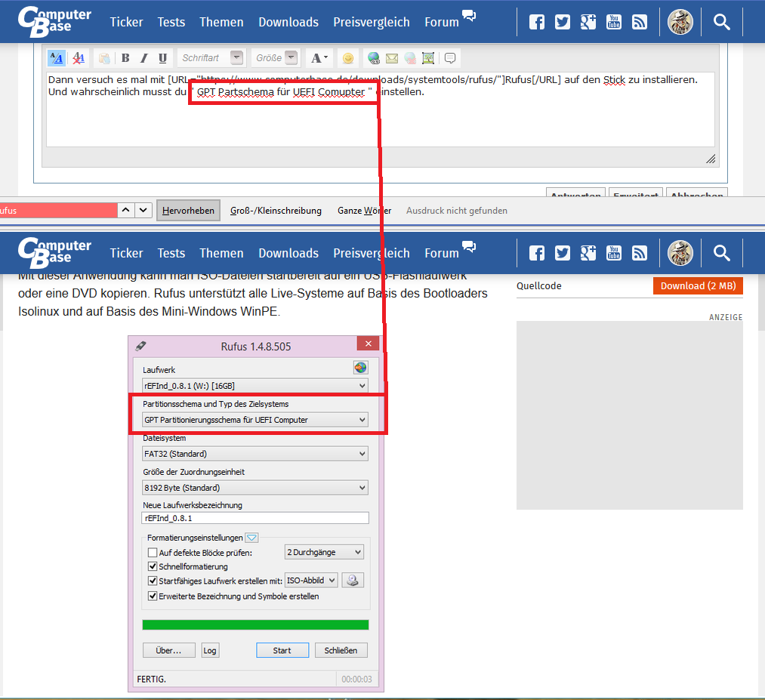Click the remove link icon in editor

click(x=410, y=58)
